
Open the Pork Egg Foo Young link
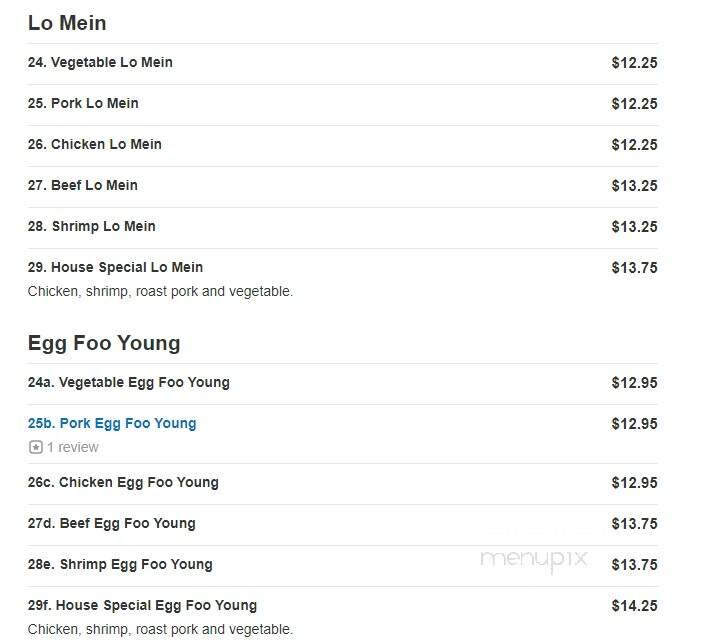point(112,423)
